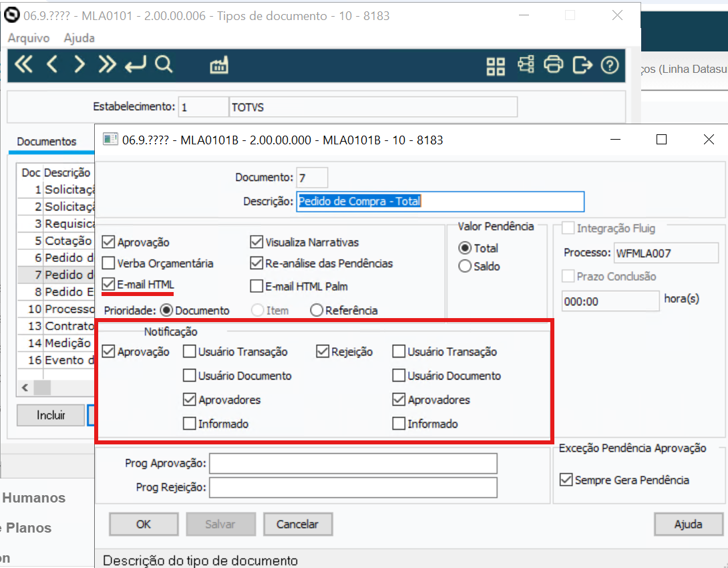This screenshot has width=728, height=568.
Task: Click the Descrição column header
Action: pyautogui.click(x=67, y=173)
